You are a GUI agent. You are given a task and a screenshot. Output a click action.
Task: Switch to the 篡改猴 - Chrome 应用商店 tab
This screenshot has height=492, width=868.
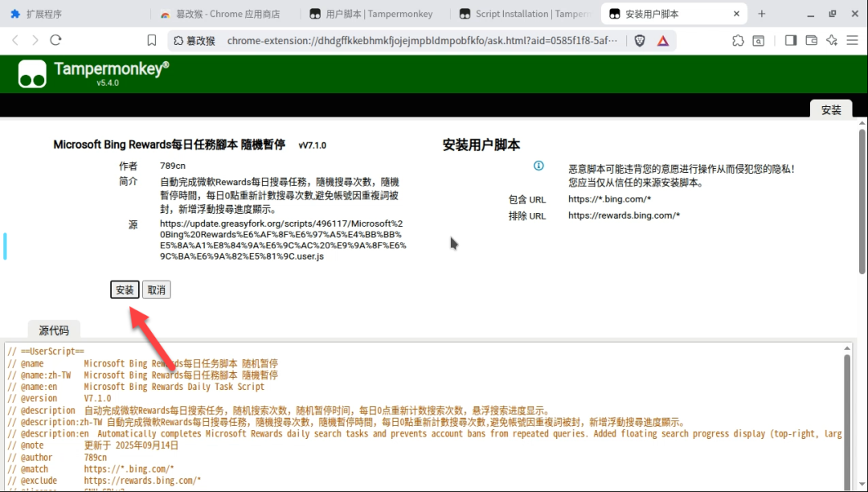click(224, 14)
